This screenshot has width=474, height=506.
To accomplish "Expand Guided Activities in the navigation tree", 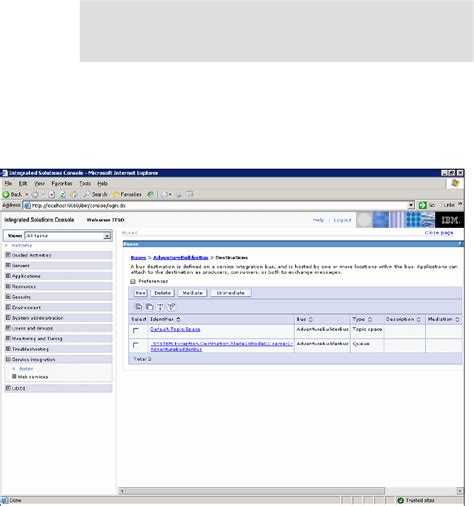I will click(x=8, y=255).
